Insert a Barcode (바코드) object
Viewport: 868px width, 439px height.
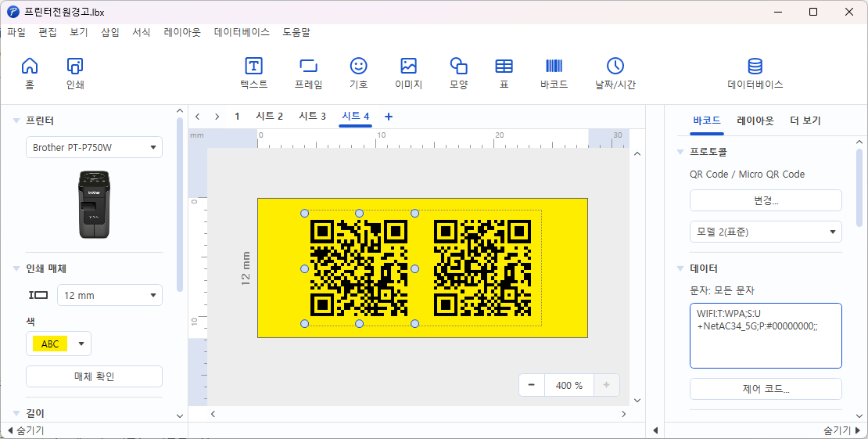click(554, 74)
